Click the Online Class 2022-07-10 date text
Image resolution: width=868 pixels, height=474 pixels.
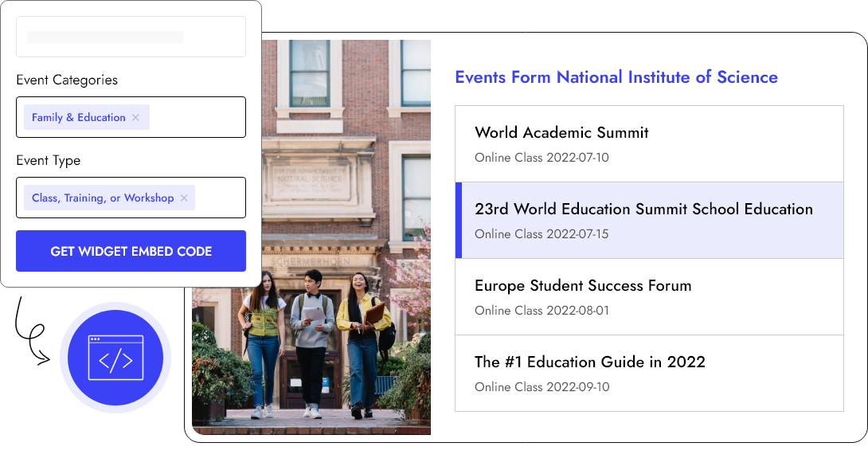[542, 158]
